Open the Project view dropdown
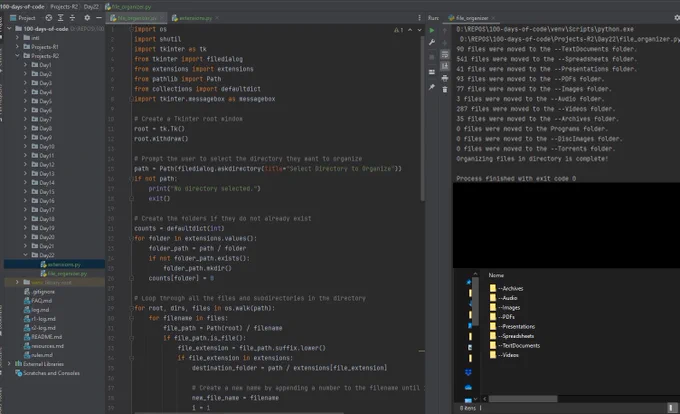Viewport: 680px width, 414px height. click(x=23, y=18)
